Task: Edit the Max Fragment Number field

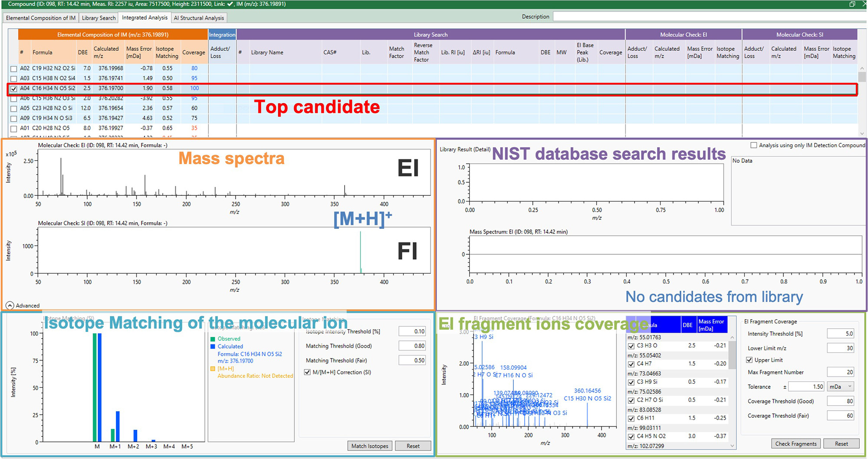Action: point(841,372)
